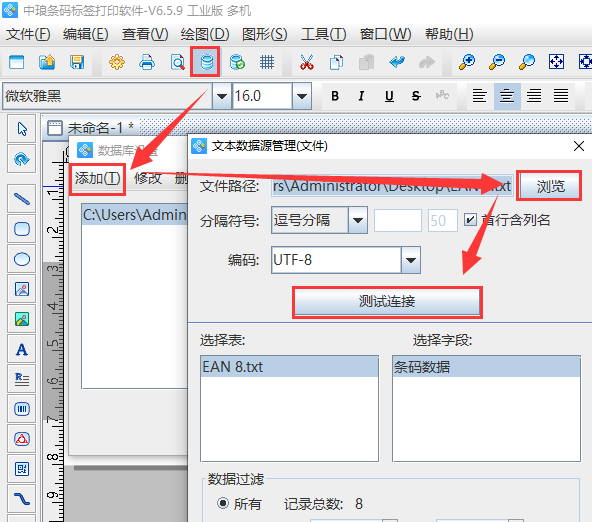
Task: Toggle the grid display icon
Action: 267,62
